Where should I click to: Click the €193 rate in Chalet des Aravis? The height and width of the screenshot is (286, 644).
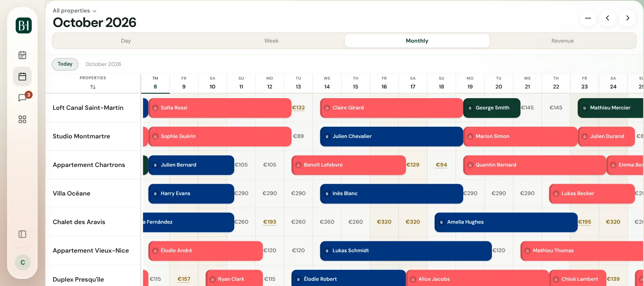click(270, 222)
